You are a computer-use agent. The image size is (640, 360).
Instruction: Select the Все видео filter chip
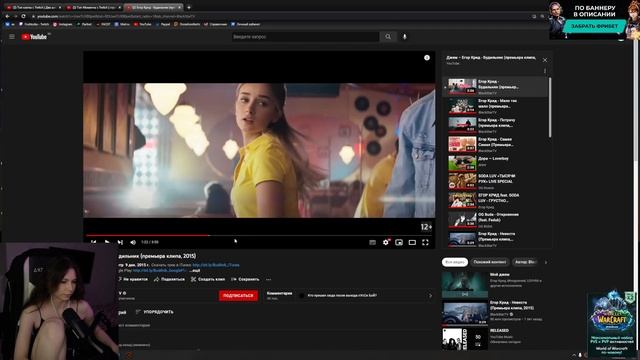(455, 262)
